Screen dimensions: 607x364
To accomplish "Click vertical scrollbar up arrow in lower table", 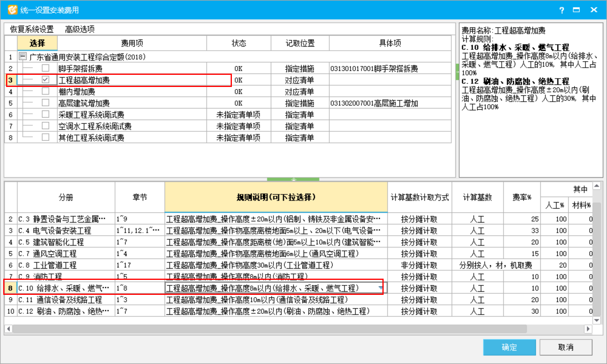I will (x=596, y=186).
